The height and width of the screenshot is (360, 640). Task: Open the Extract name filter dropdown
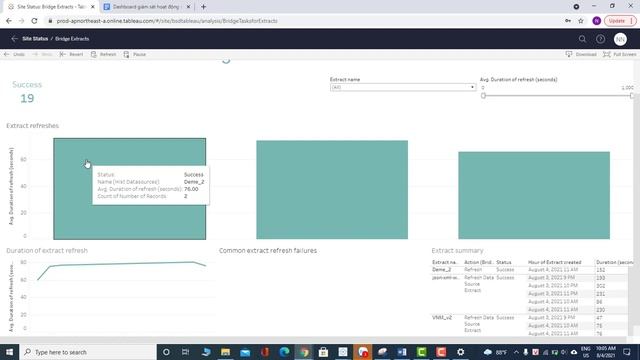pos(403,87)
